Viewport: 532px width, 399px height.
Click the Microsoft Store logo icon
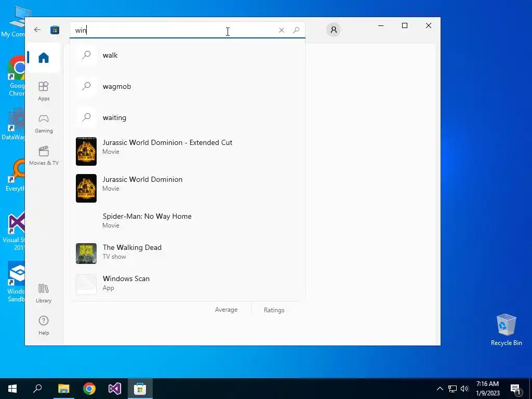55,30
